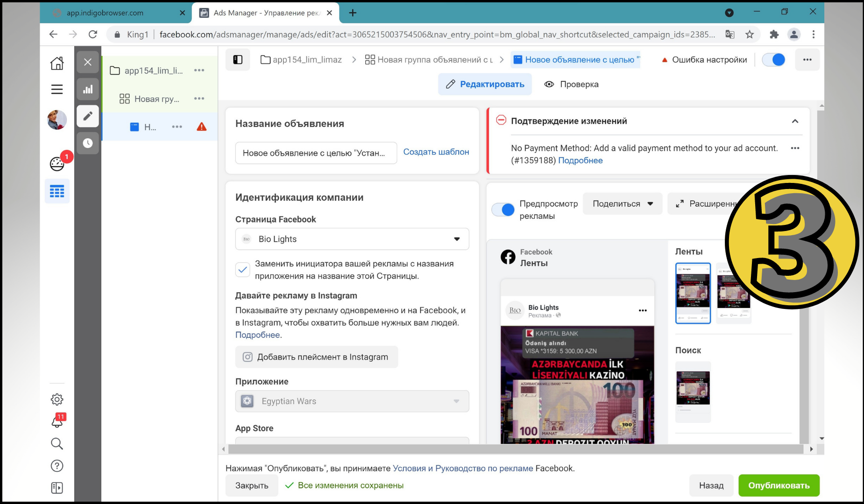Toggle Предпросмотр рекламы switch
The image size is (864, 504).
[x=503, y=210]
